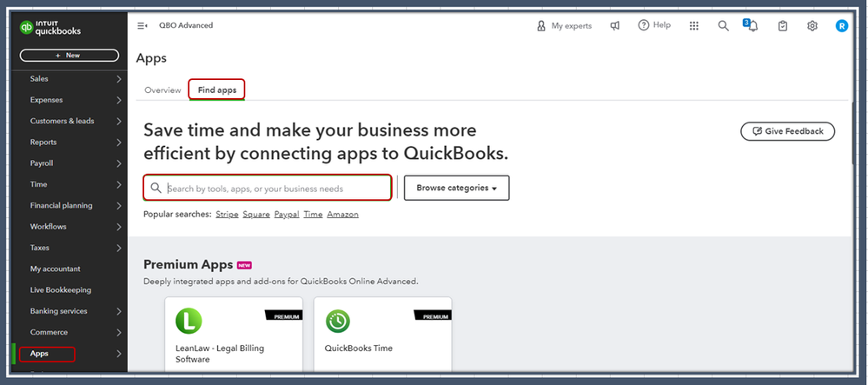Click the Intuit QuickBooks logo
Image resolution: width=868 pixels, height=385 pixels.
pos(50,28)
